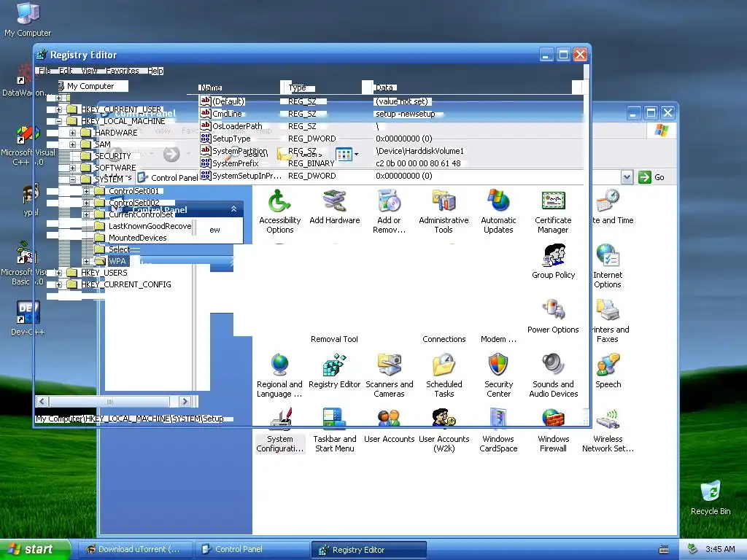Expand the HKEY_CURRENT_USER registry key

pyautogui.click(x=58, y=109)
